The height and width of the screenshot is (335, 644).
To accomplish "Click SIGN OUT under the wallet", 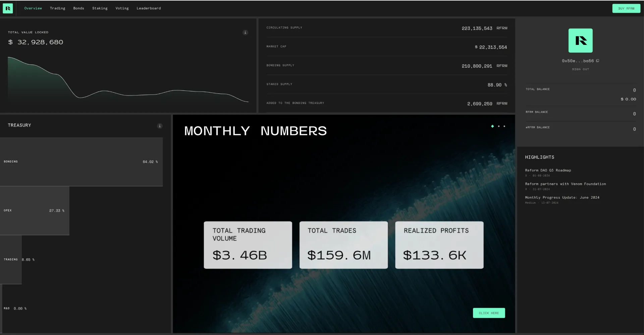I will pyautogui.click(x=580, y=69).
